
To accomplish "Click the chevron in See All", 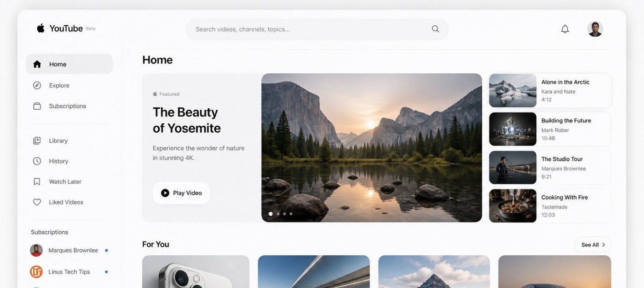I will (604, 245).
